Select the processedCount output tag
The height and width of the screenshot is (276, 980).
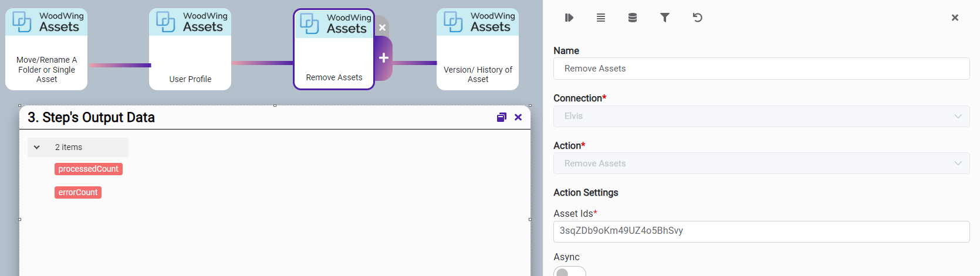(88, 169)
